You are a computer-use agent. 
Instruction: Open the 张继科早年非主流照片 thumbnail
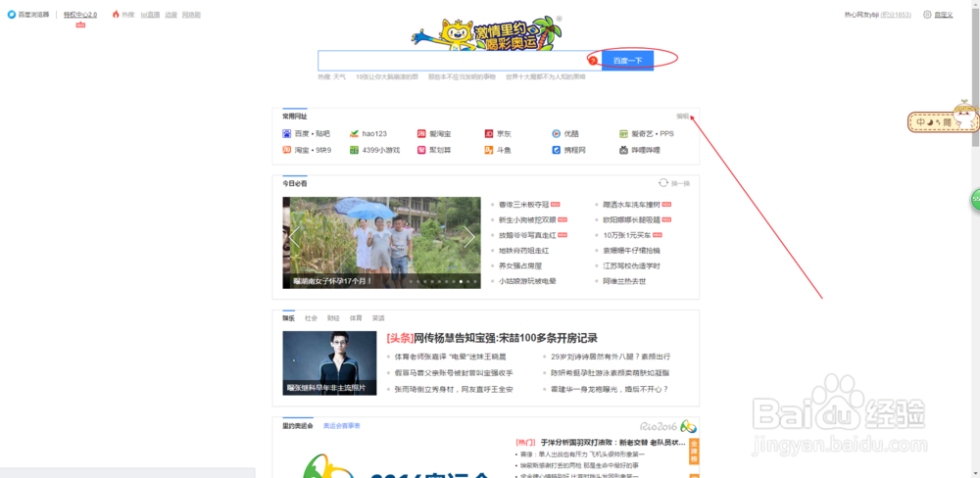pos(329,363)
